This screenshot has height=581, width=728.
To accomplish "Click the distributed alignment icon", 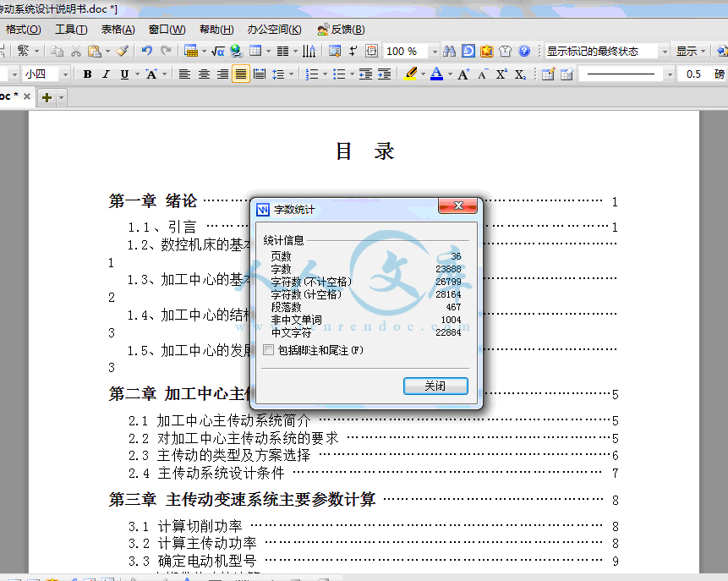I will point(260,74).
